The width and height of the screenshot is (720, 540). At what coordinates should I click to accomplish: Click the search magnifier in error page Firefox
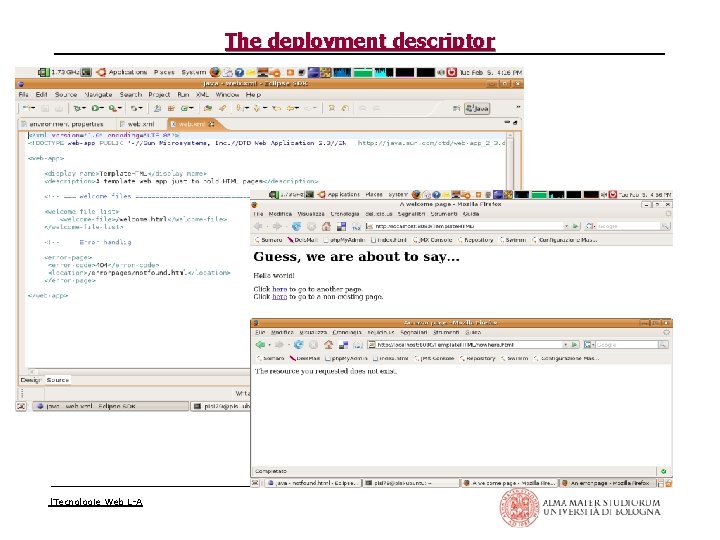click(663, 344)
